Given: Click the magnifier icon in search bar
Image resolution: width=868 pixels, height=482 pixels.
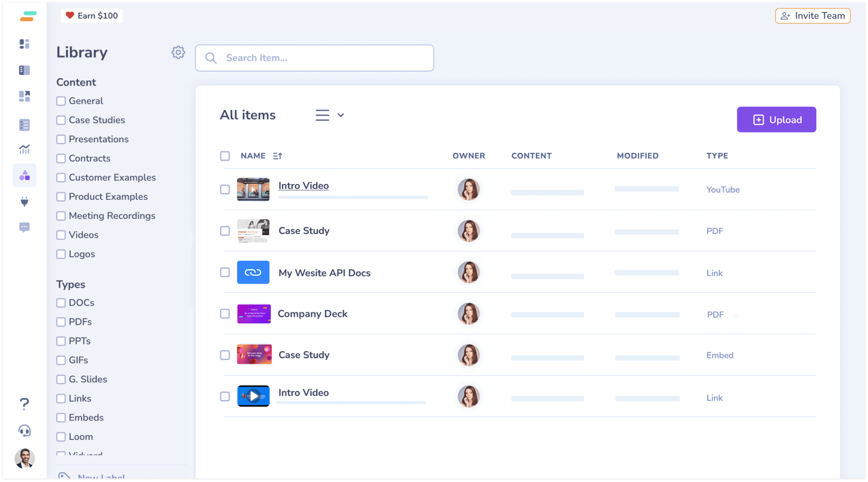Looking at the screenshot, I should 211,58.
